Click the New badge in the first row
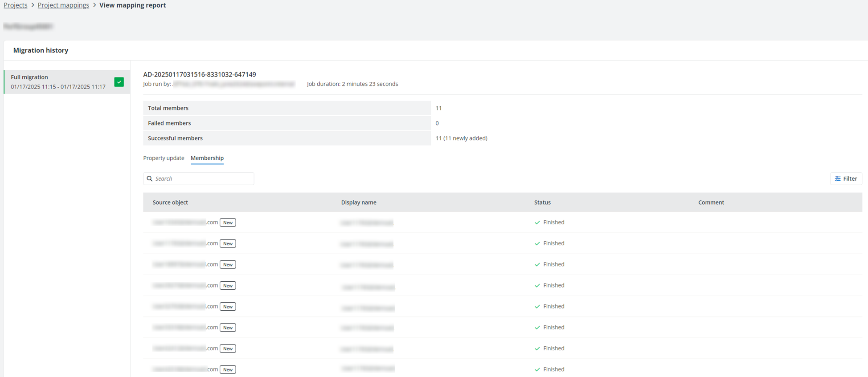The image size is (868, 377). (228, 223)
